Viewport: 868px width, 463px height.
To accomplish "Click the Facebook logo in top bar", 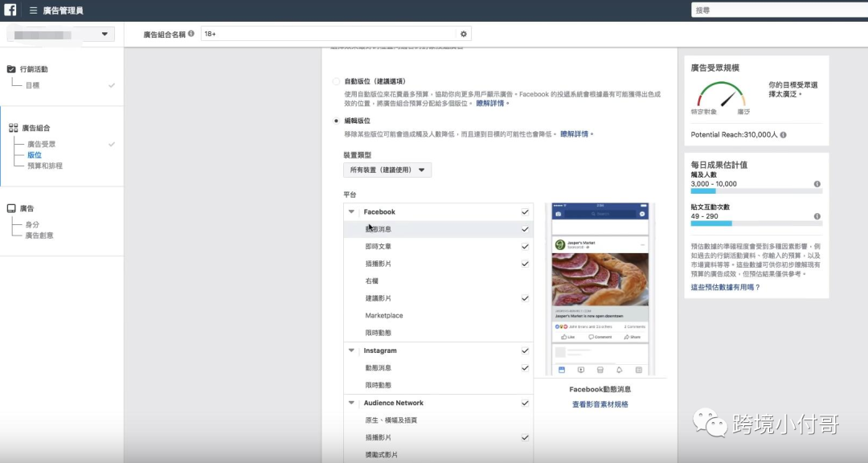I will pyautogui.click(x=9, y=10).
